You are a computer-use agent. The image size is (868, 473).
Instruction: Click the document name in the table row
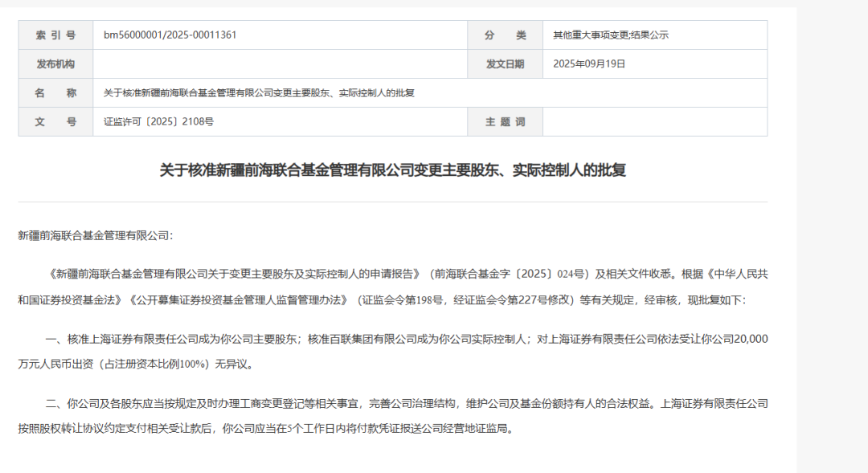click(259, 93)
